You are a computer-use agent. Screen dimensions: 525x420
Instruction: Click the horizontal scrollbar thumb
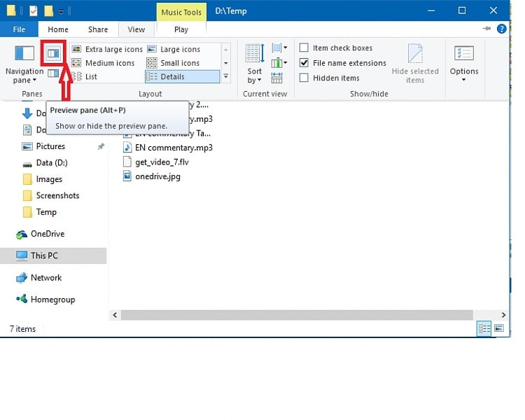click(x=297, y=315)
